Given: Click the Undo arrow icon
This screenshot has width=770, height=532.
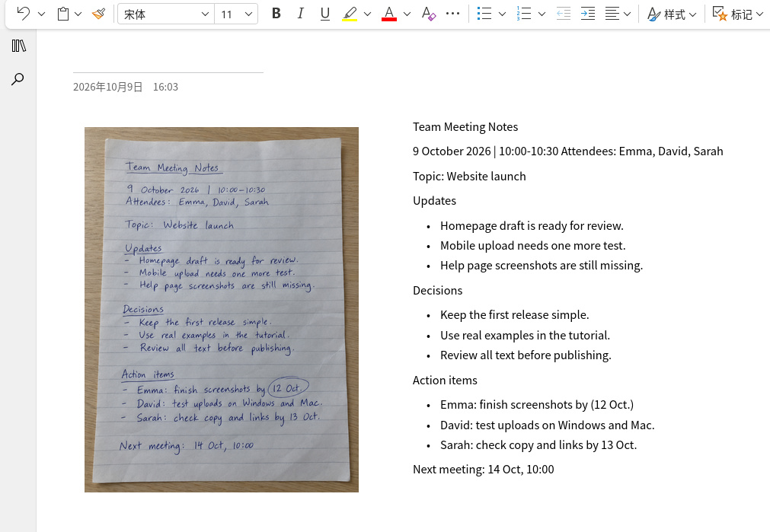Looking at the screenshot, I should (x=23, y=13).
